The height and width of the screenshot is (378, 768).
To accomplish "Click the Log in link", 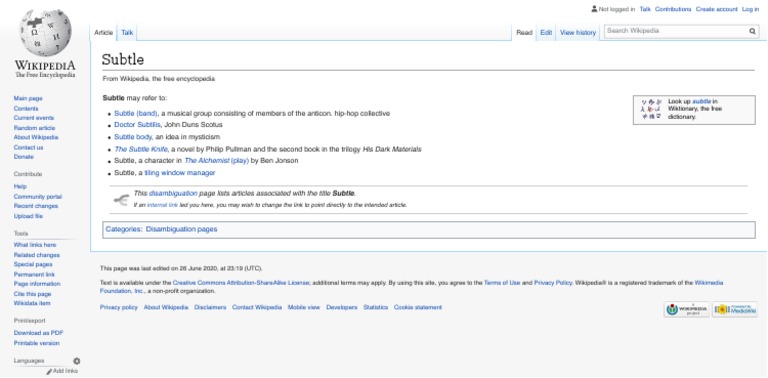I will [x=750, y=9].
